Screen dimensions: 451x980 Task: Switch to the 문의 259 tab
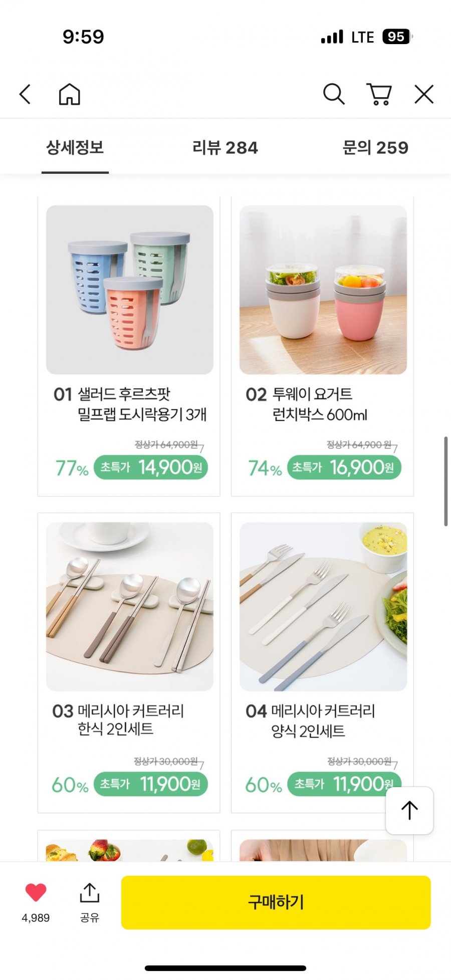point(375,148)
